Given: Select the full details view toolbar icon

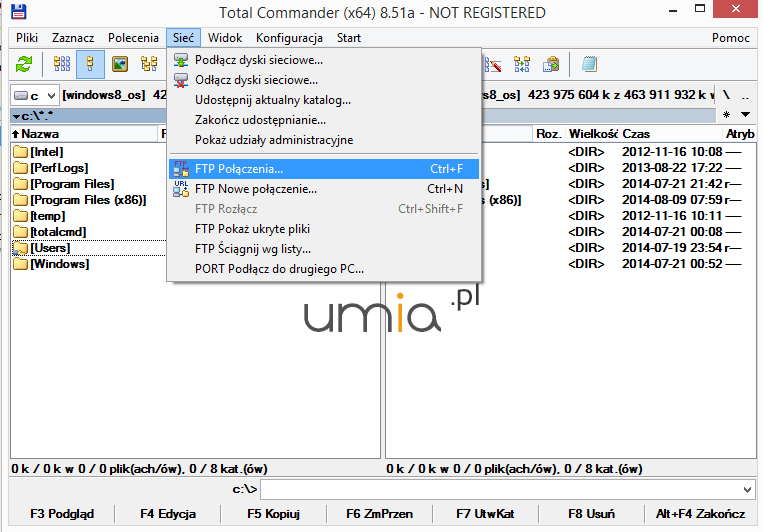Looking at the screenshot, I should (91, 65).
